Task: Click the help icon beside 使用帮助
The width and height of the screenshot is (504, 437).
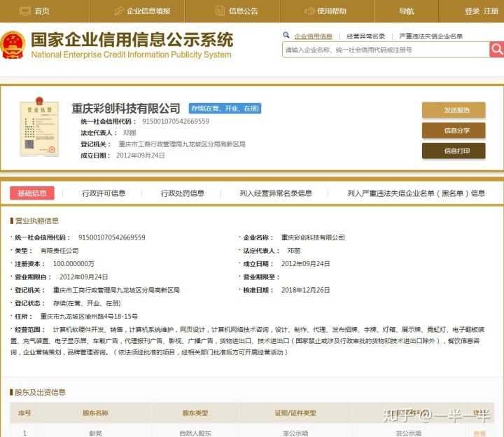Action: click(x=309, y=11)
